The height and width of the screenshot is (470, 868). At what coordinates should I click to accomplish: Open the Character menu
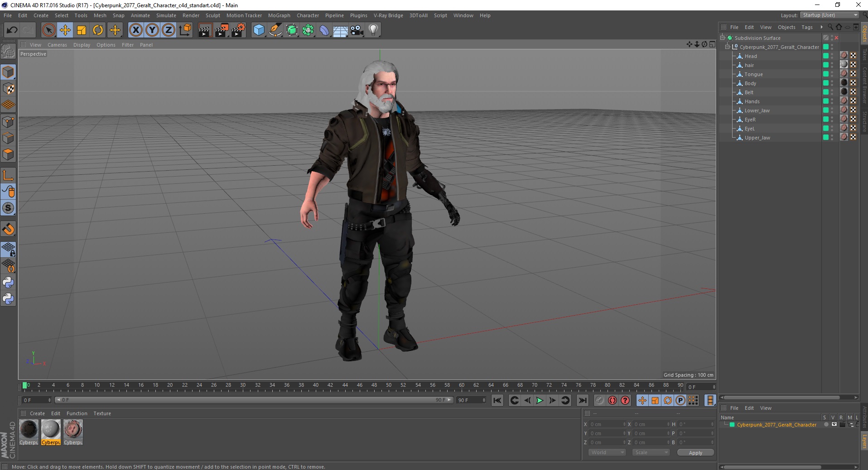tap(308, 15)
